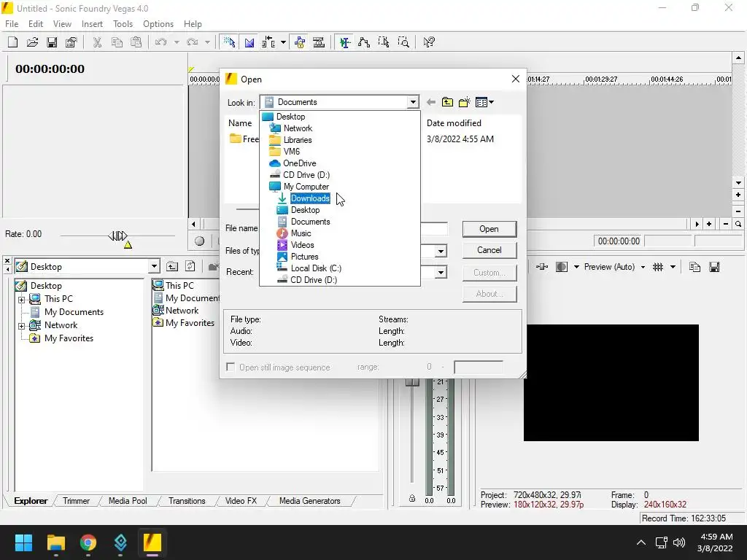Click the Undo arrow icon in the toolbar

(x=161, y=42)
